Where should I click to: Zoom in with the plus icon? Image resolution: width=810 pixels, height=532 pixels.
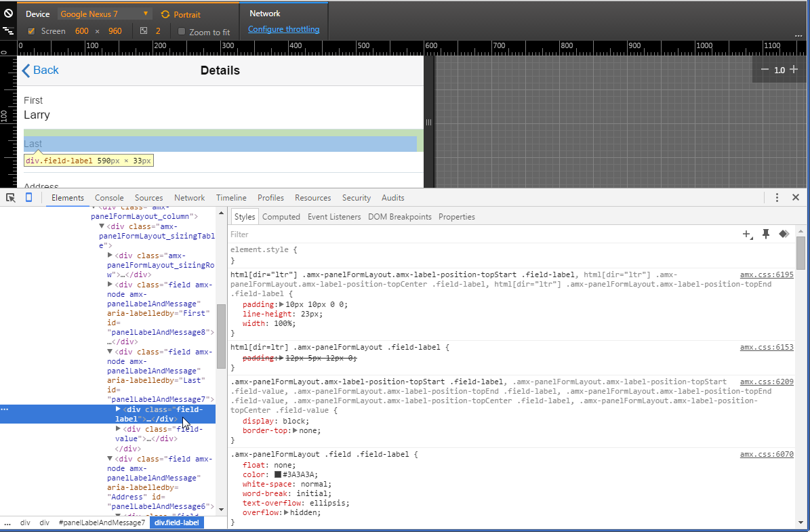click(x=794, y=70)
